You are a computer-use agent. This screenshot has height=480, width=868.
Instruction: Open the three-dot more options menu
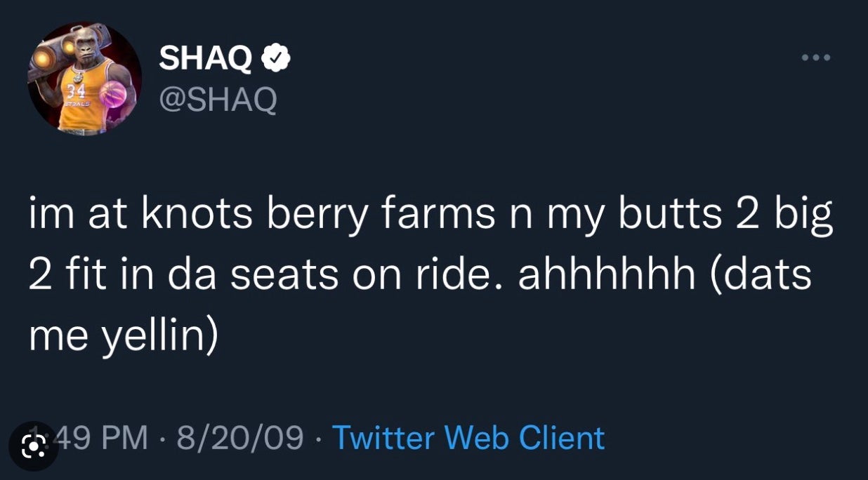tap(815, 58)
